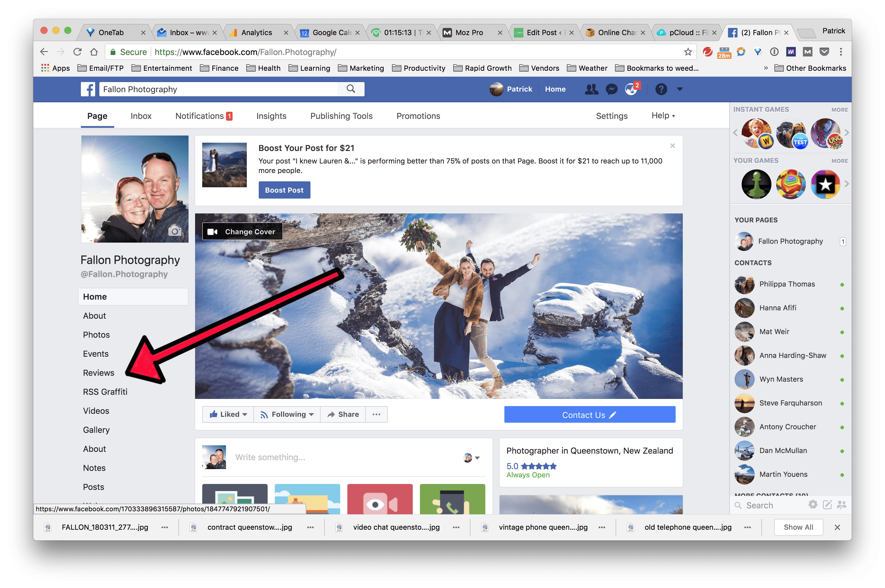
Task: Click the profile picture camera icon
Action: pos(175,231)
